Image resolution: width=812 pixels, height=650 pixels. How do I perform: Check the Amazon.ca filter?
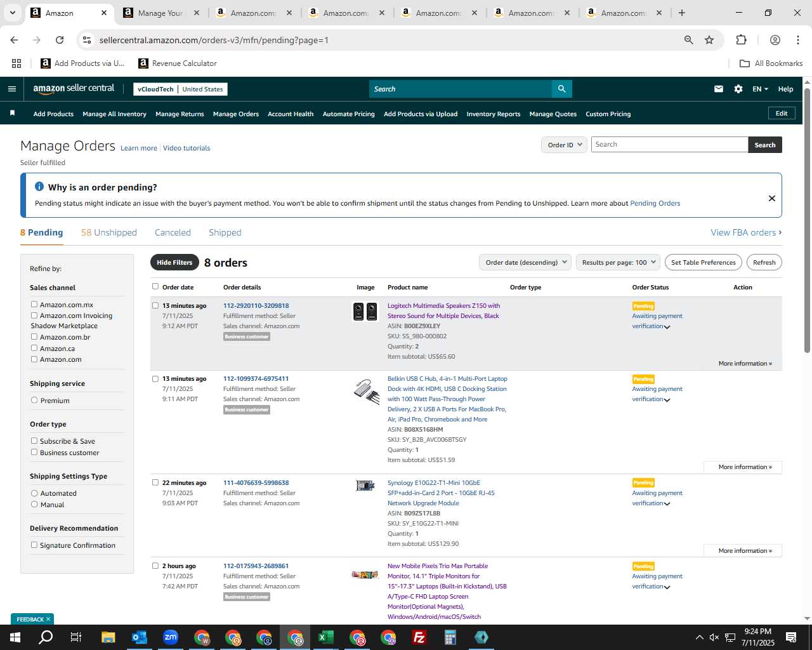[x=34, y=348]
